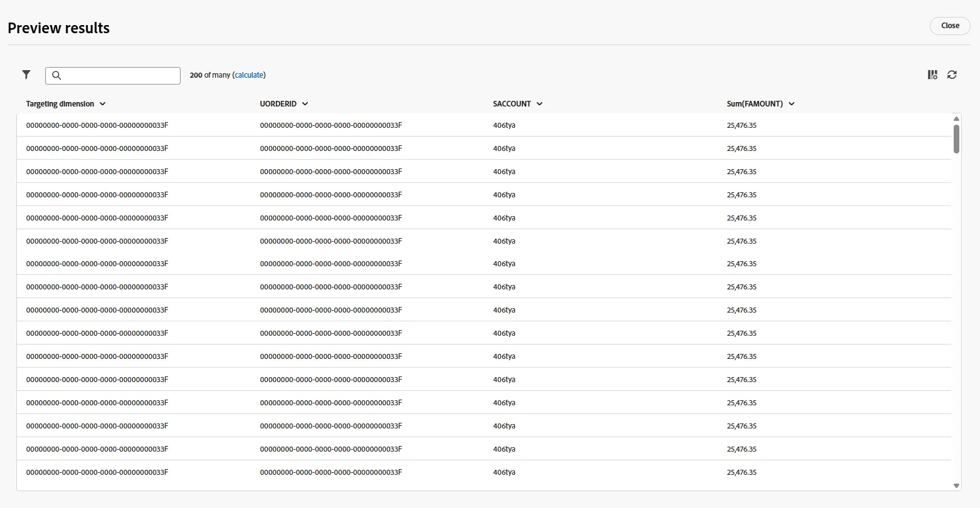Open the configure columns icon

pos(932,75)
